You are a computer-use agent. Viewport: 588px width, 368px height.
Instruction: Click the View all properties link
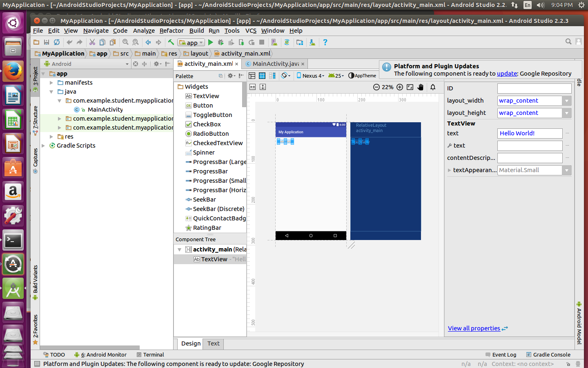tap(474, 328)
